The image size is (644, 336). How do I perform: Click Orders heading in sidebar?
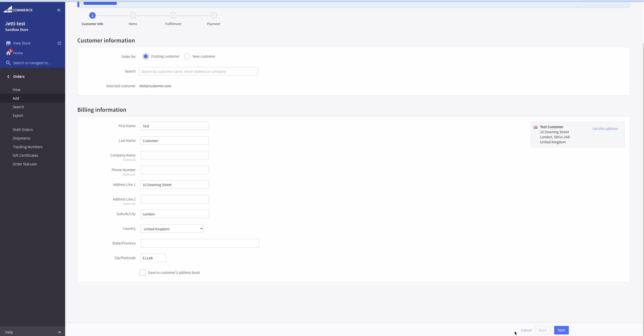tap(19, 77)
